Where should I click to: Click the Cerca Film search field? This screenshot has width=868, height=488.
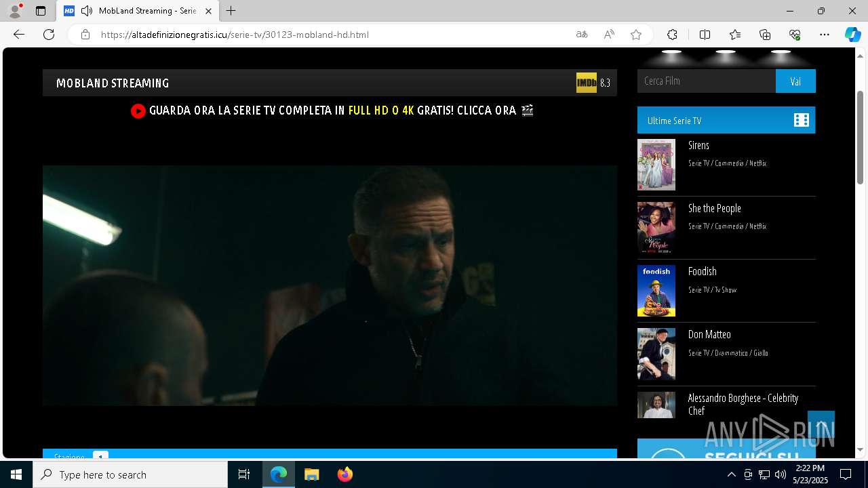(x=707, y=81)
